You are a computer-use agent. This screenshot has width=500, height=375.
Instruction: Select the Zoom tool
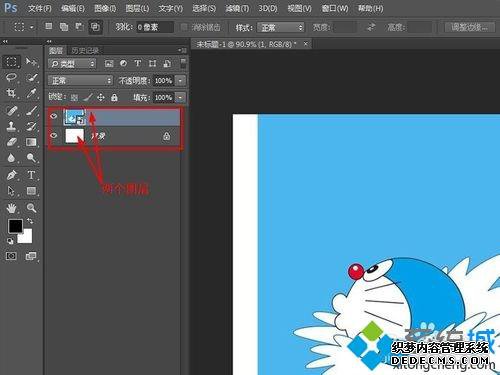pyautogui.click(x=31, y=208)
